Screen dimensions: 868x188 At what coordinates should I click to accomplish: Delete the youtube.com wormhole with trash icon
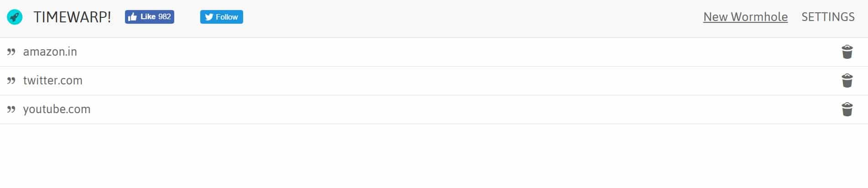847,110
